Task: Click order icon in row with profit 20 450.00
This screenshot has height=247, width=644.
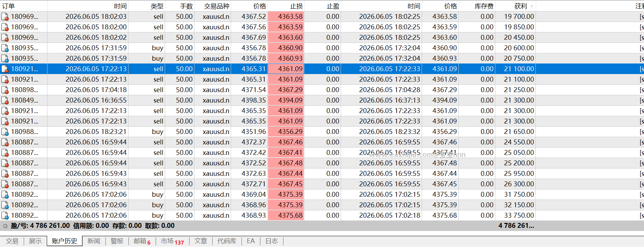Action: click(x=5, y=37)
